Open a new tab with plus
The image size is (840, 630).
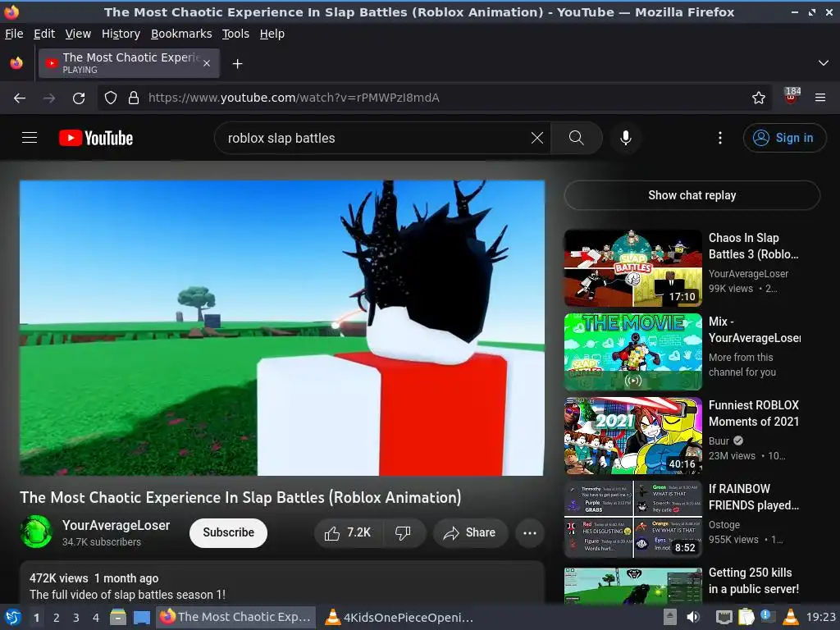tap(237, 64)
